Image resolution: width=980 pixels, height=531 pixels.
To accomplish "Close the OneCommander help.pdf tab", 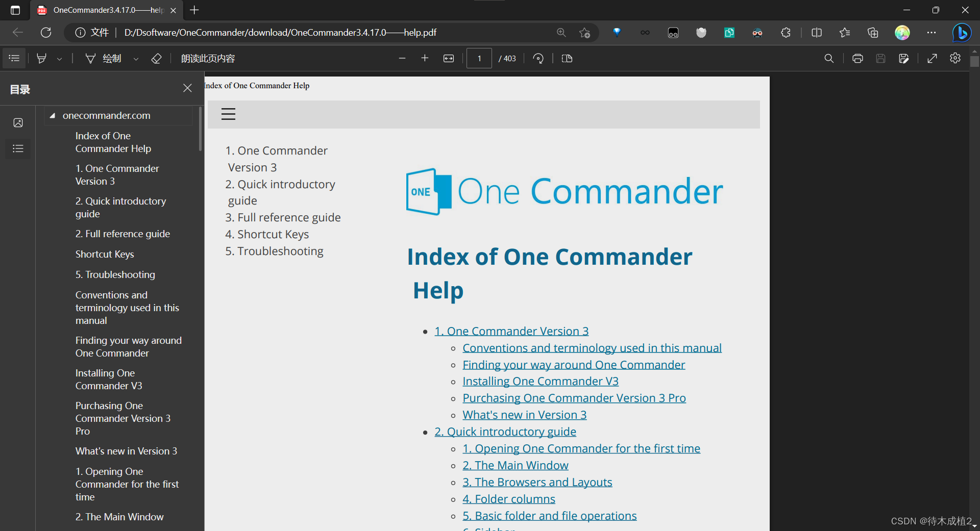I will pyautogui.click(x=173, y=10).
